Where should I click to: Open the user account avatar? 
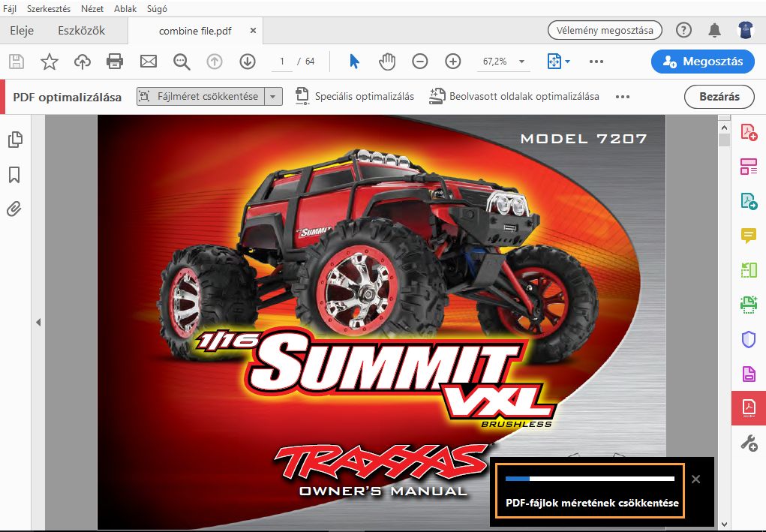pos(746,30)
